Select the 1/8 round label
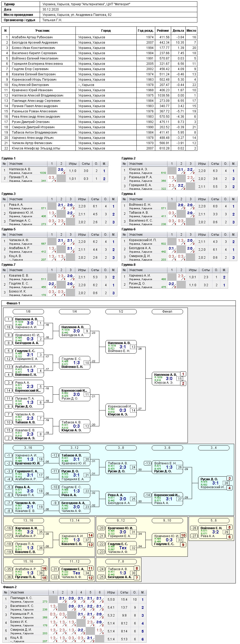Image resolution: width=240 pixels, height=644 pixels. pyautogui.click(x=28, y=312)
